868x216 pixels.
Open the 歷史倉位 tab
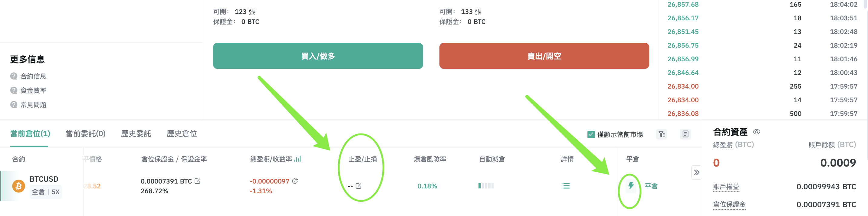pyautogui.click(x=182, y=134)
